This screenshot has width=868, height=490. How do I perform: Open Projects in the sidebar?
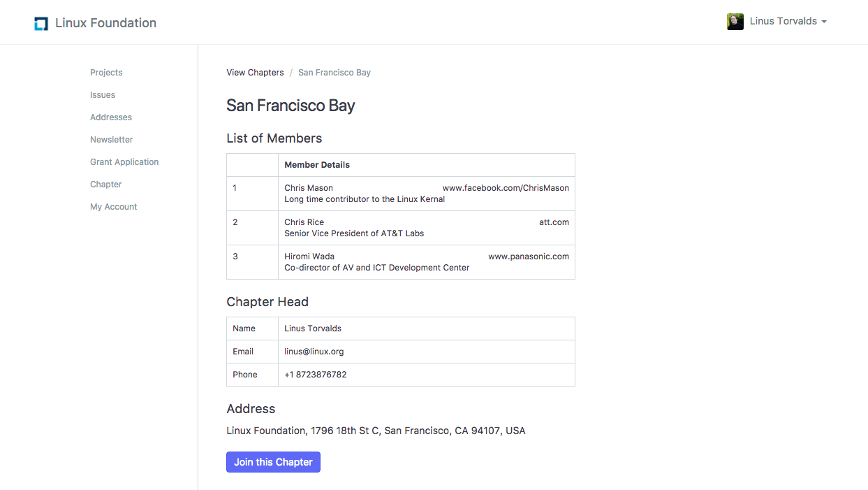pyautogui.click(x=106, y=73)
